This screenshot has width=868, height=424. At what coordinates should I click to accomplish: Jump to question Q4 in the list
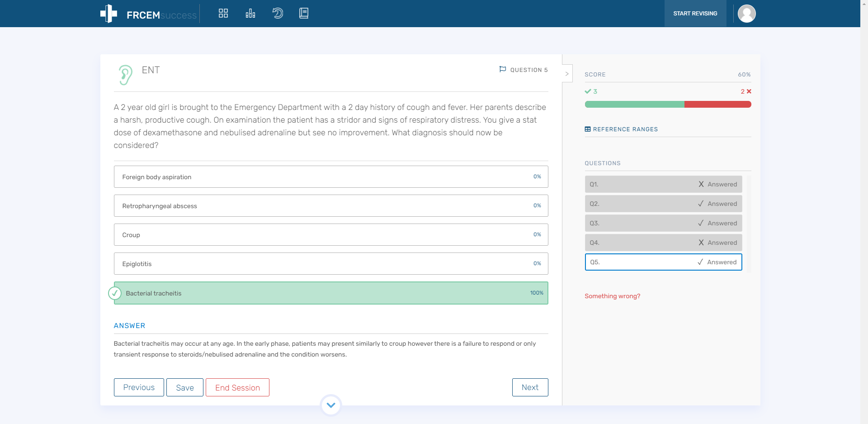[x=663, y=243]
